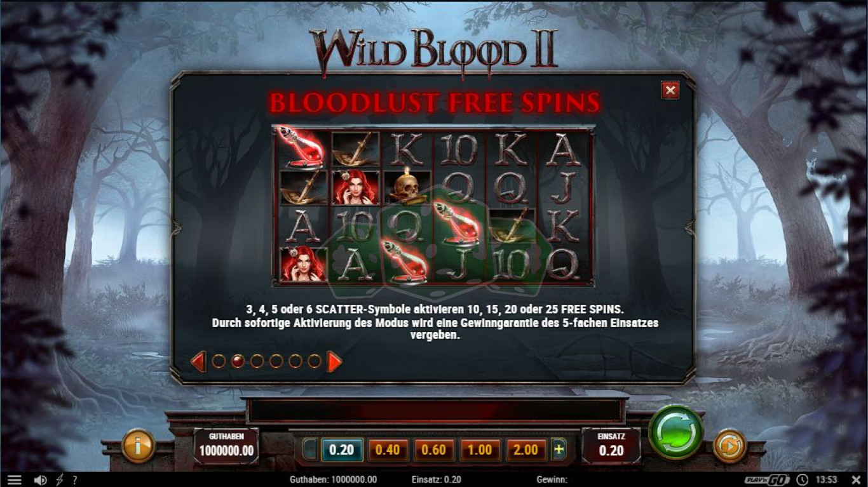Toggle the fast play lightning icon
868x487 pixels.
60,480
